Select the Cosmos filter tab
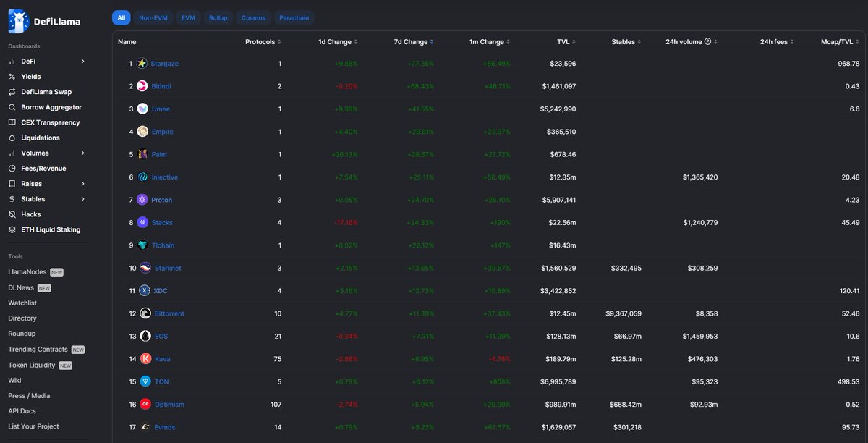Image resolution: width=868 pixels, height=443 pixels. (x=253, y=17)
